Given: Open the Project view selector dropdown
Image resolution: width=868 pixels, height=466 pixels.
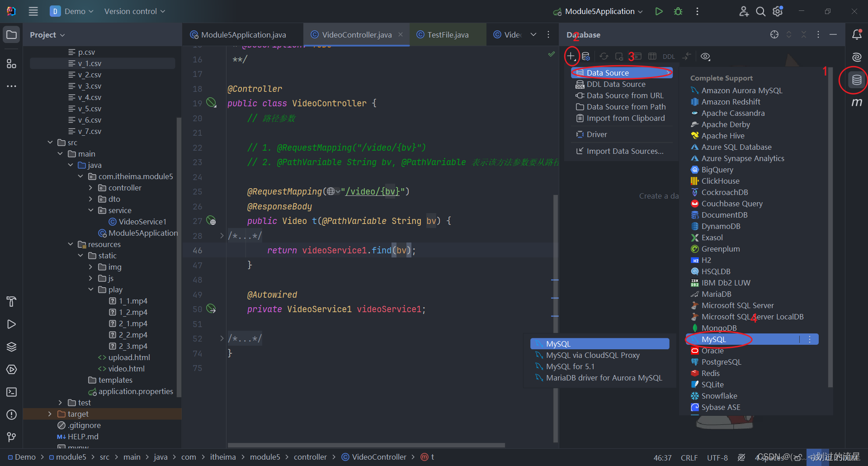Looking at the screenshot, I should [47, 35].
